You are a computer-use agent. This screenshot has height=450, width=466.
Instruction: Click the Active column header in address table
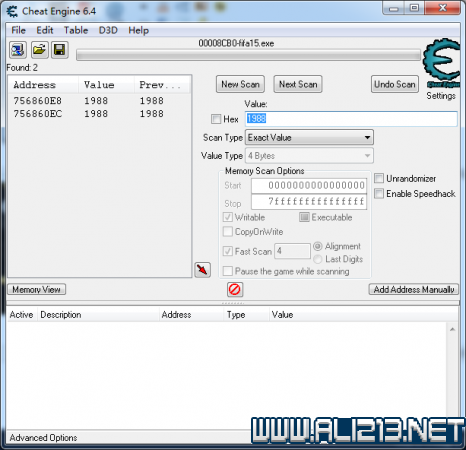point(21,315)
